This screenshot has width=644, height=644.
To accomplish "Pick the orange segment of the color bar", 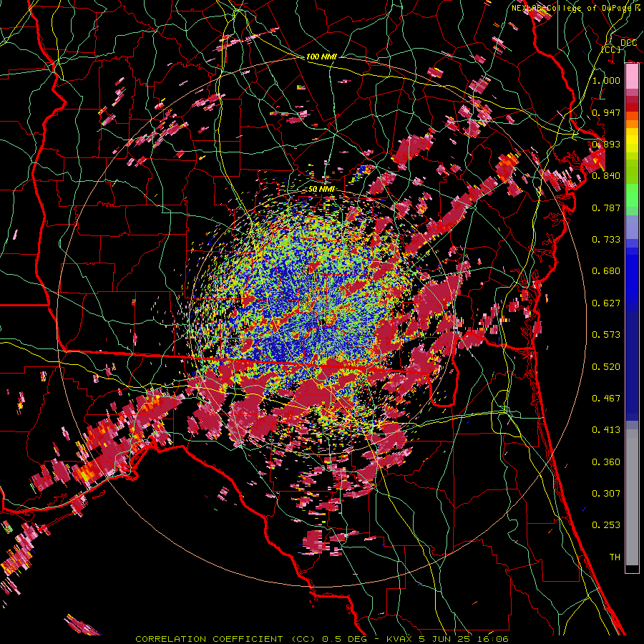I will pos(632,124).
